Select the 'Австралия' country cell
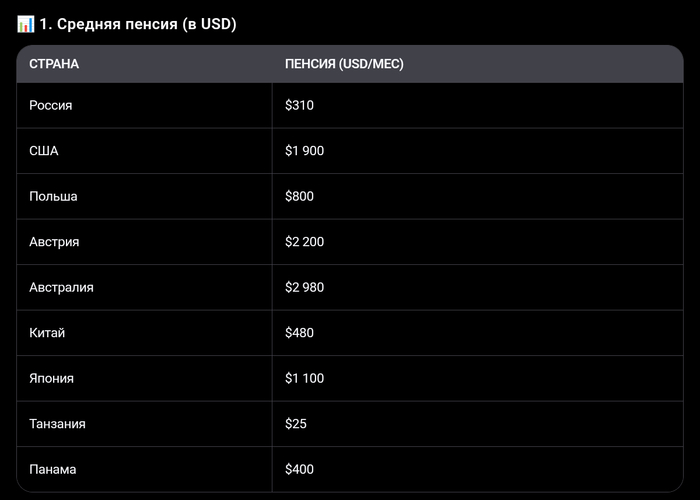Viewport: 700px width, 500px height. (62, 287)
